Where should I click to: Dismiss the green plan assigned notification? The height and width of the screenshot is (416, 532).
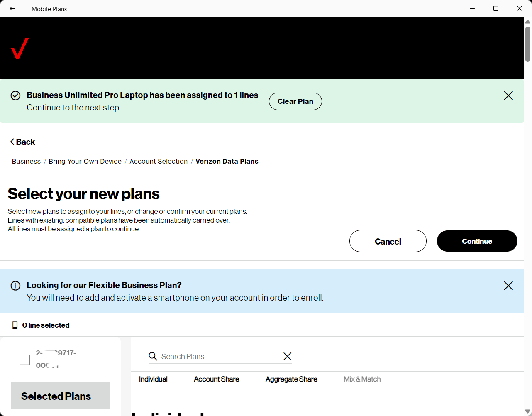click(x=508, y=95)
